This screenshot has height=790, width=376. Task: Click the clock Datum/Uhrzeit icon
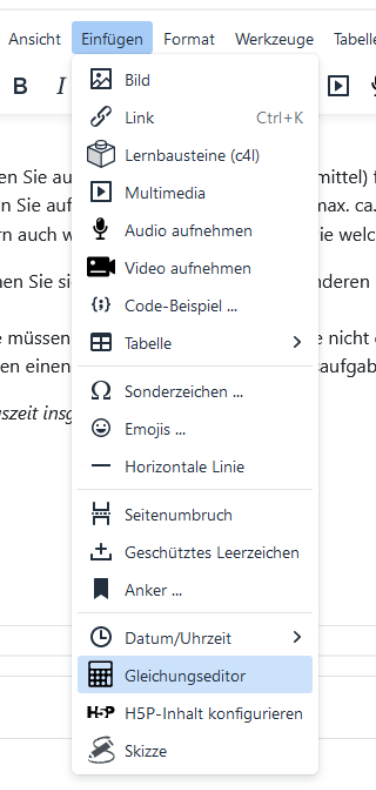pyautogui.click(x=101, y=638)
